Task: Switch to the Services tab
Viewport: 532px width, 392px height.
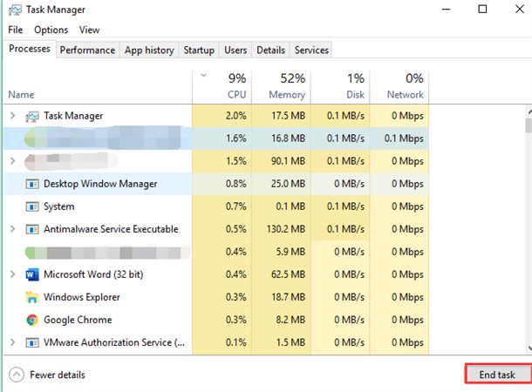Action: pos(311,51)
